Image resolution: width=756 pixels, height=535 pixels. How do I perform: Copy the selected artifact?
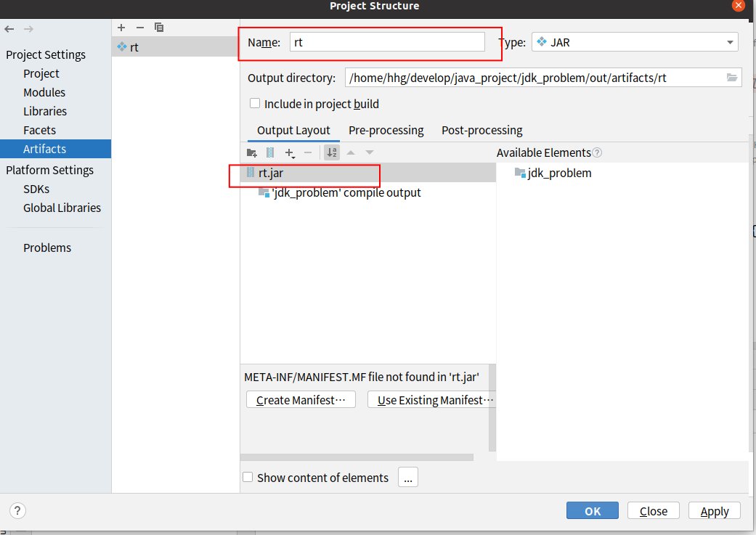coord(158,28)
